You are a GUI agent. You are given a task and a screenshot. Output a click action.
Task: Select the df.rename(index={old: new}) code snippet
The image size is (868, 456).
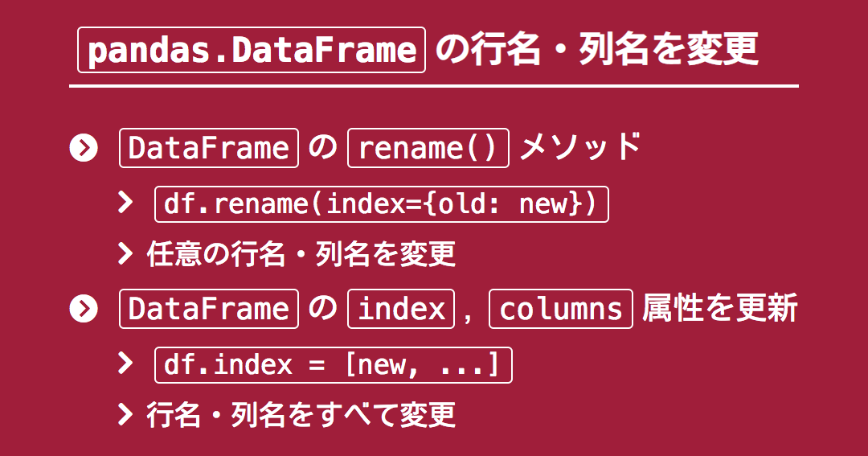click(382, 204)
